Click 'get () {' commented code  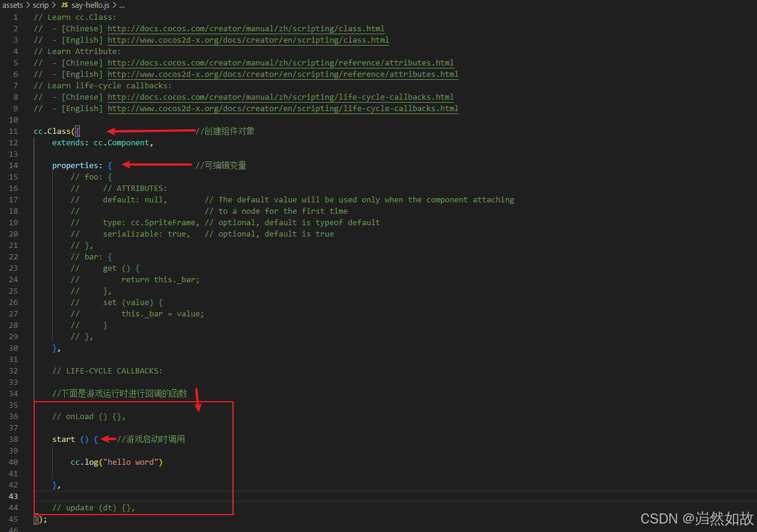pos(121,268)
